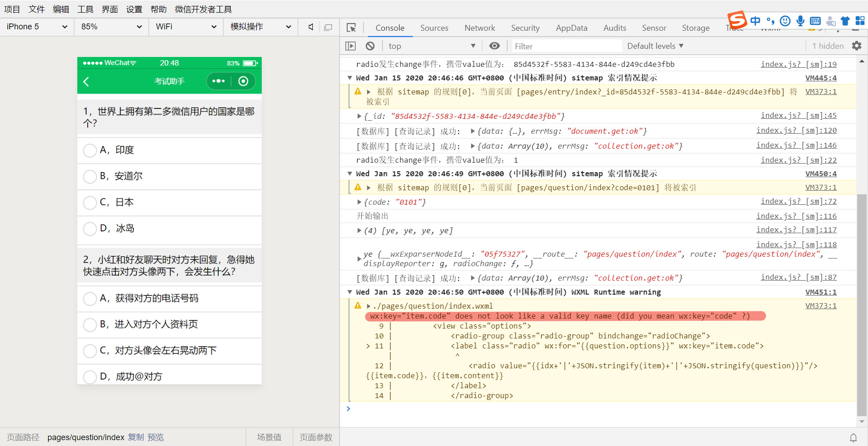Open index.js? [sm]:146 source link

click(x=797, y=145)
